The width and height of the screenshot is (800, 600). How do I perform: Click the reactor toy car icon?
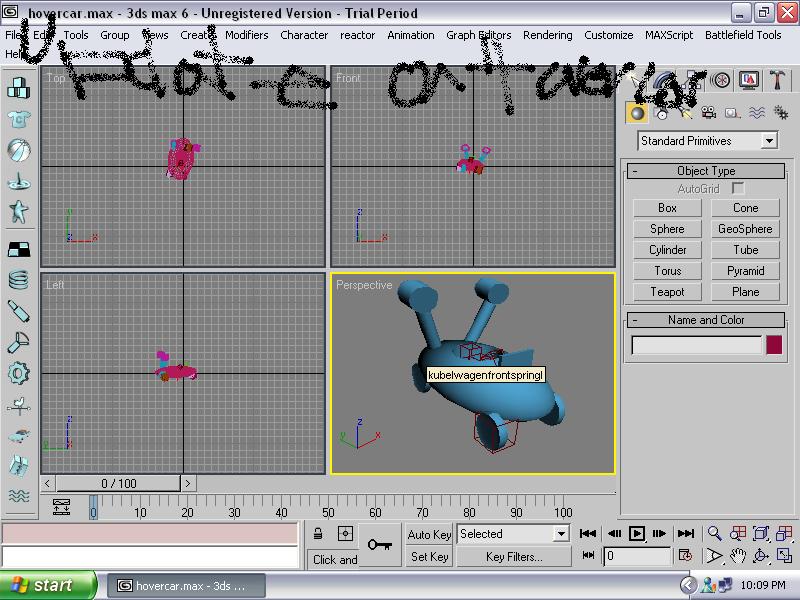coord(18,436)
